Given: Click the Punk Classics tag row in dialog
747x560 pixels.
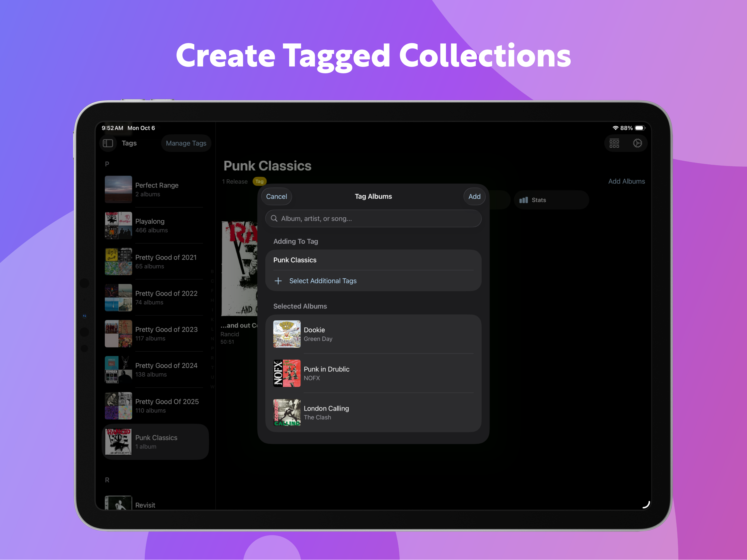Looking at the screenshot, I should (x=373, y=260).
